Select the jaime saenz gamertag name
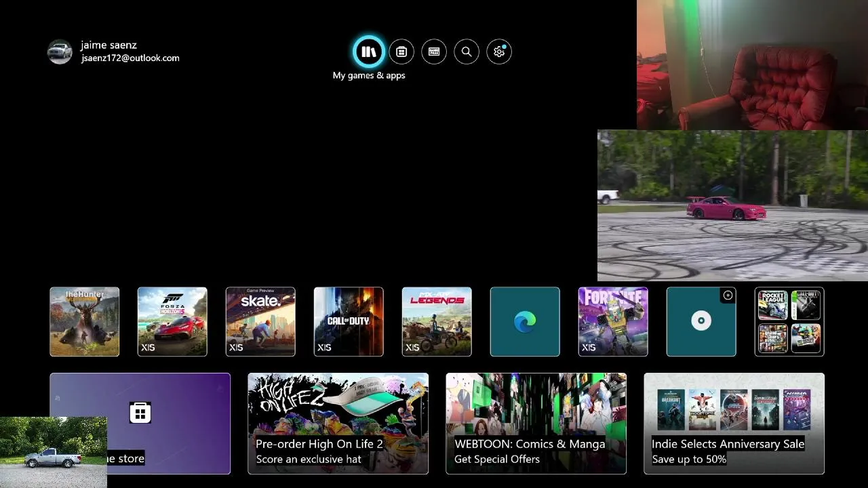 pyautogui.click(x=108, y=45)
